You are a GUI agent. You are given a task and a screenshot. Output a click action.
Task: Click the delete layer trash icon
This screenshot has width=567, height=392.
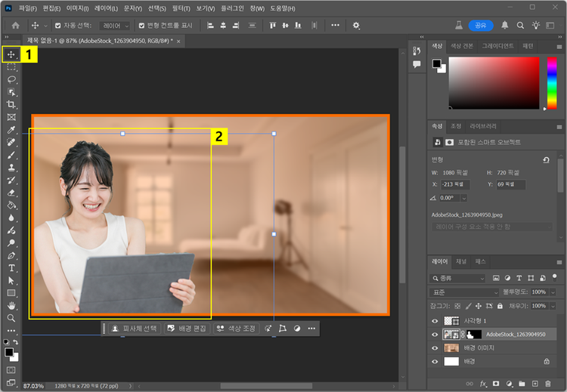coord(547,384)
